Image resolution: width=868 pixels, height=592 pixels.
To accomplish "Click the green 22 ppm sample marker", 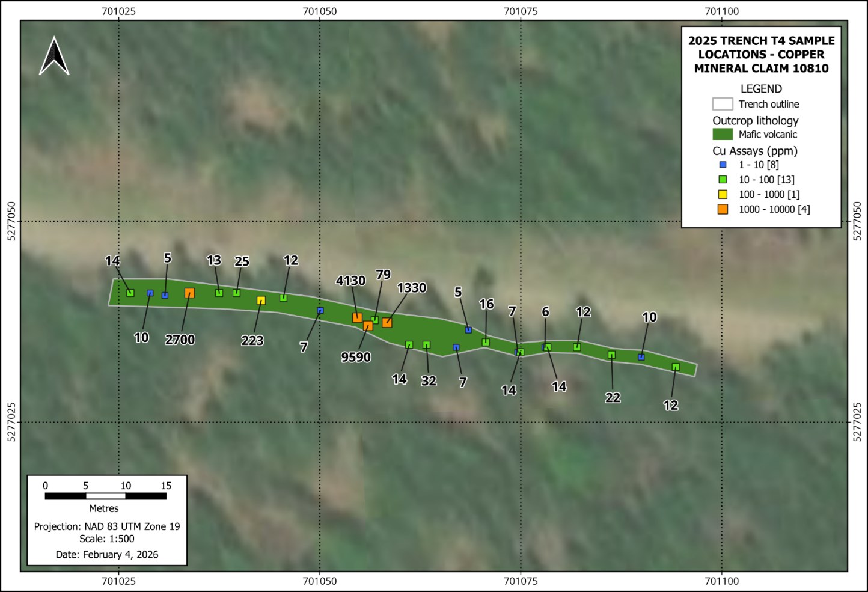I will 611,355.
